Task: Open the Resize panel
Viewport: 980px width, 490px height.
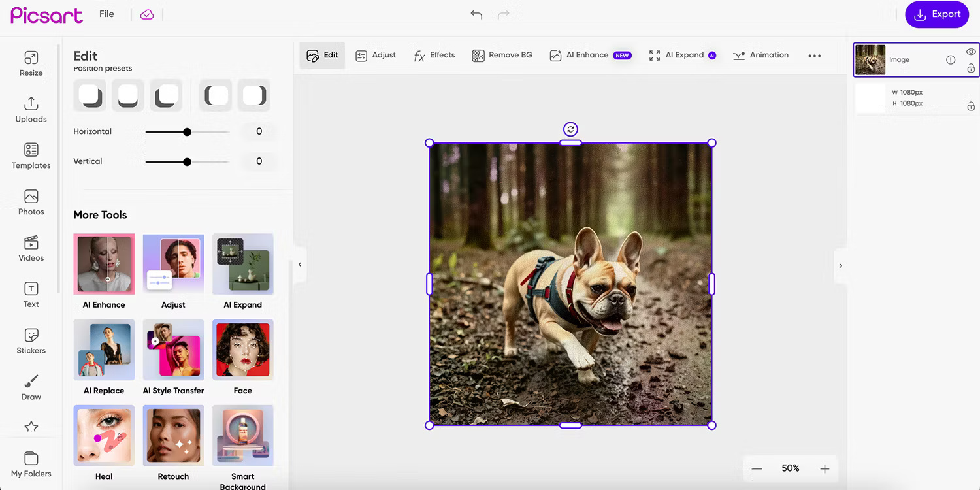Action: click(x=31, y=63)
